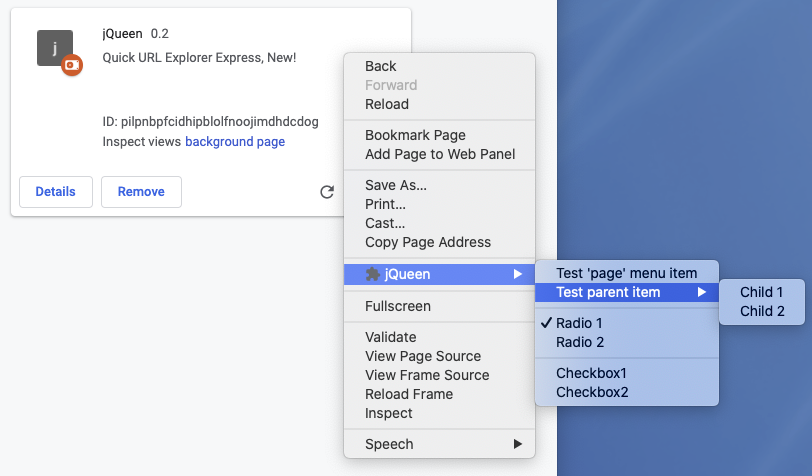Choose Back from the context menu

coord(381,66)
